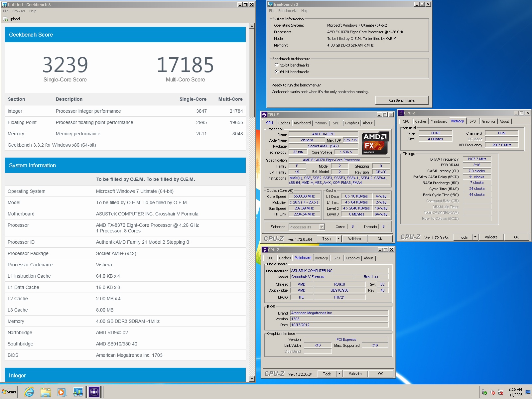The height and width of the screenshot is (399, 532).
Task: Click the Chipset RD9x0 field
Action: tap(339, 284)
